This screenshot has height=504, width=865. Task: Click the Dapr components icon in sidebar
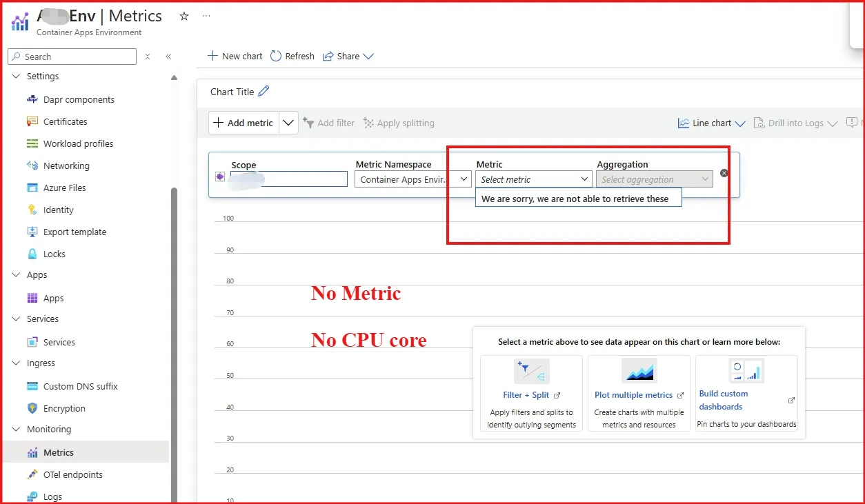point(32,99)
